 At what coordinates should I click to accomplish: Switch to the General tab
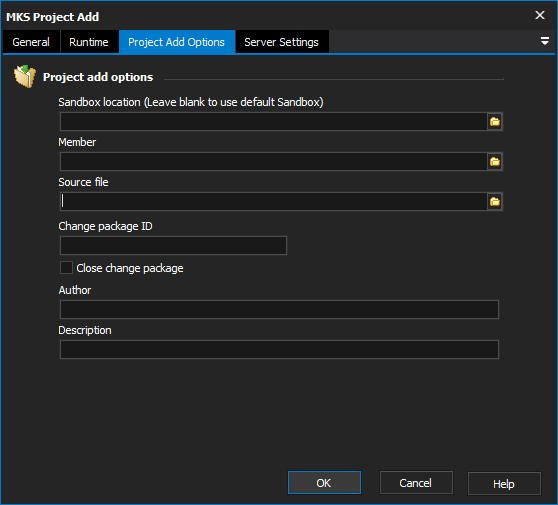(x=31, y=42)
